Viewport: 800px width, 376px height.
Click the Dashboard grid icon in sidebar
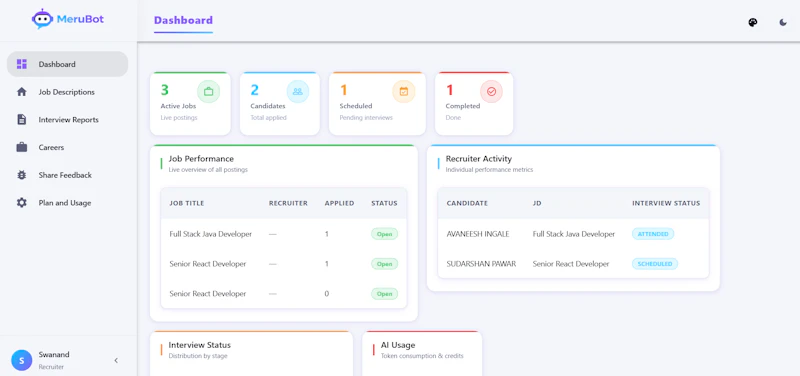[21, 64]
